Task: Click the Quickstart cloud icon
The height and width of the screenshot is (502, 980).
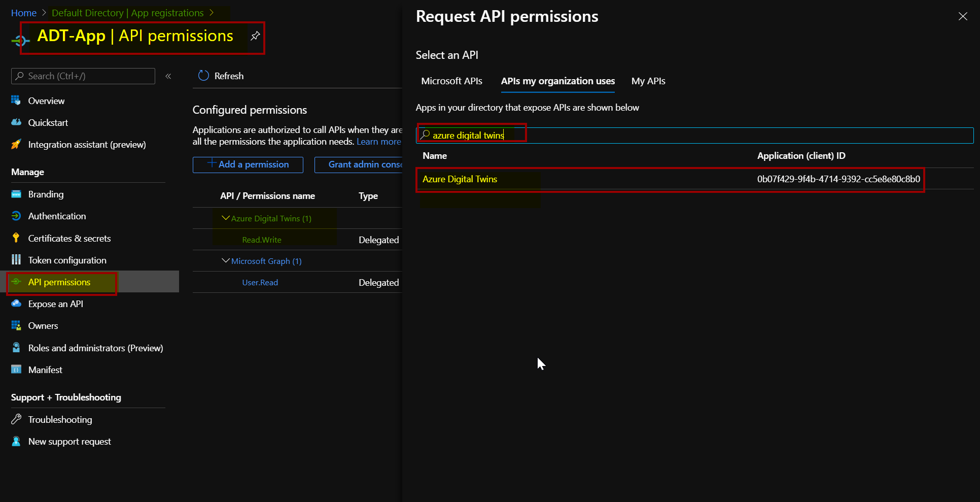Action: [x=16, y=122]
